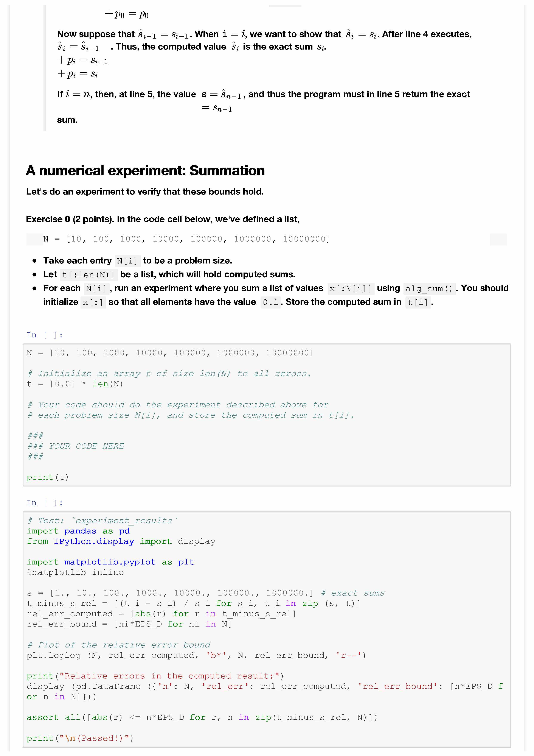
Task: Click the "A numerical experiment: Summation" heading
Action: (145, 171)
